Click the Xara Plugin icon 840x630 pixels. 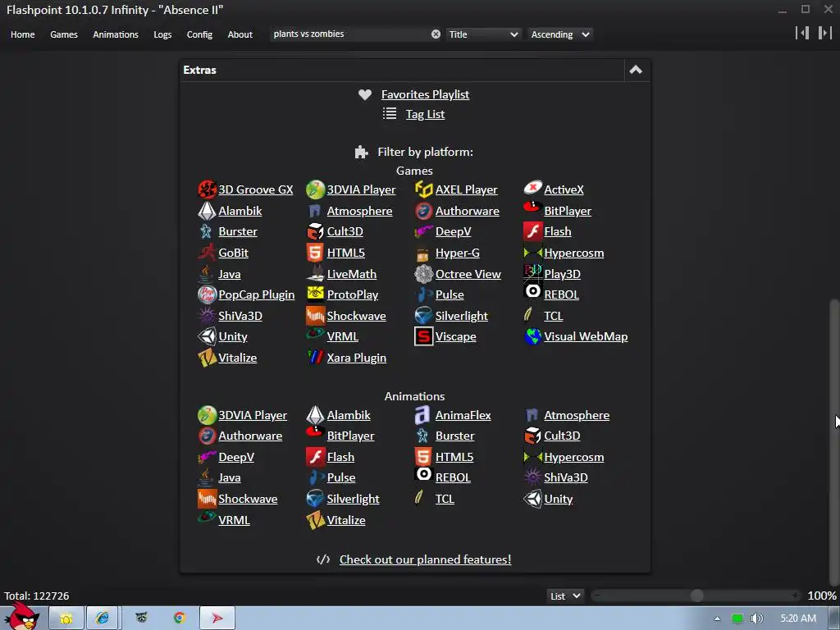pos(315,356)
